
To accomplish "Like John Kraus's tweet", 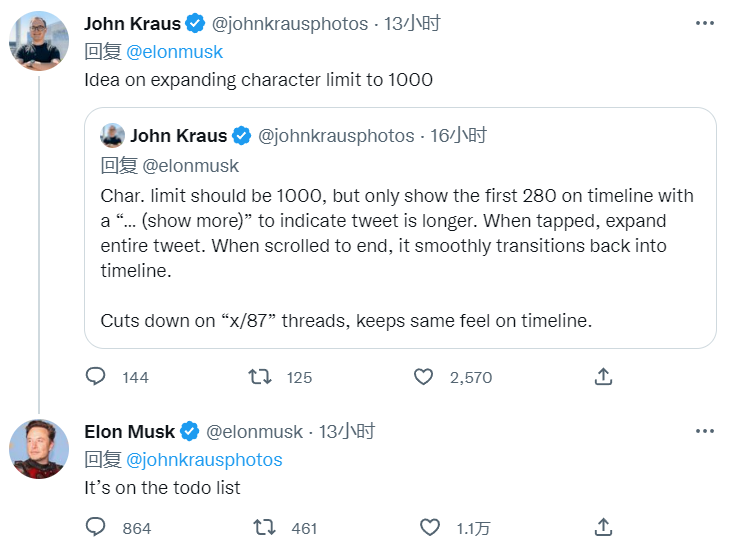I will tap(424, 377).
